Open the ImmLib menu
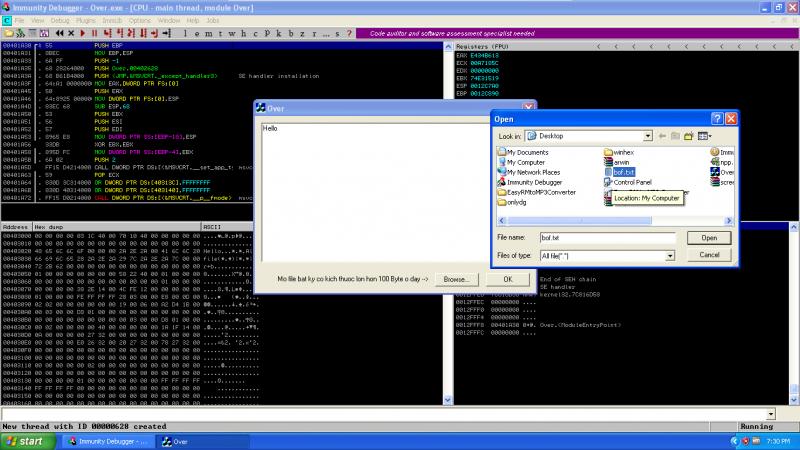The height and width of the screenshot is (450, 800). point(112,20)
